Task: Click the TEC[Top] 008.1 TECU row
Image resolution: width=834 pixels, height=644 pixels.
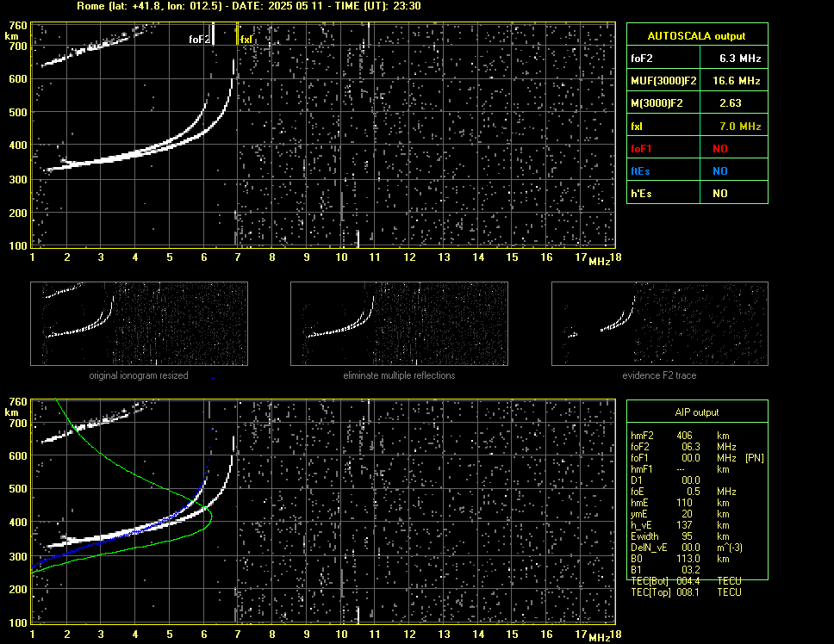Action: click(686, 592)
